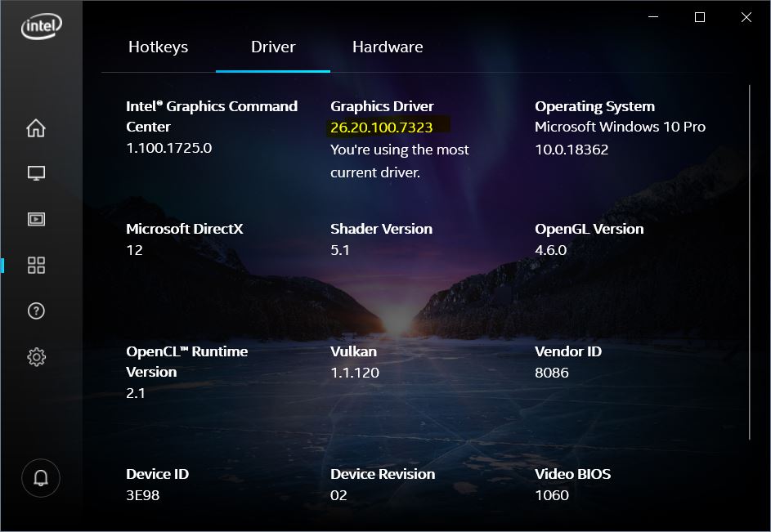This screenshot has width=771, height=532.
Task: Select the Driver tab
Action: pos(273,47)
